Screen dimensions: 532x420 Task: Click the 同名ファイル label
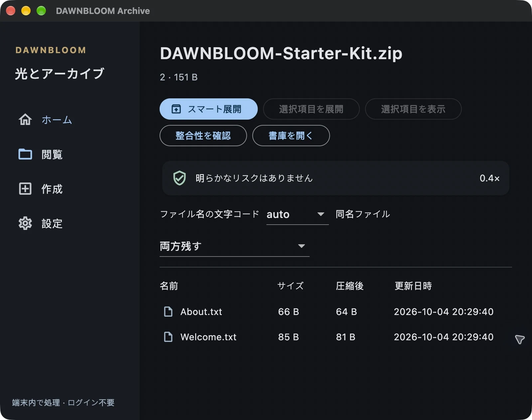tap(363, 214)
